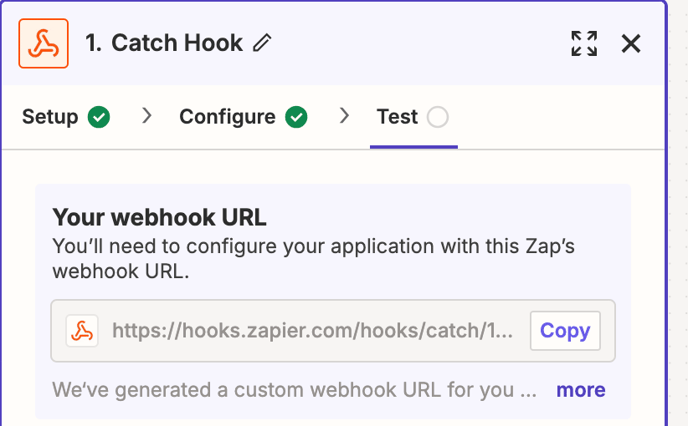The image size is (688, 426).
Task: Click the orange Webhooks app icon in header
Action: pos(43,43)
